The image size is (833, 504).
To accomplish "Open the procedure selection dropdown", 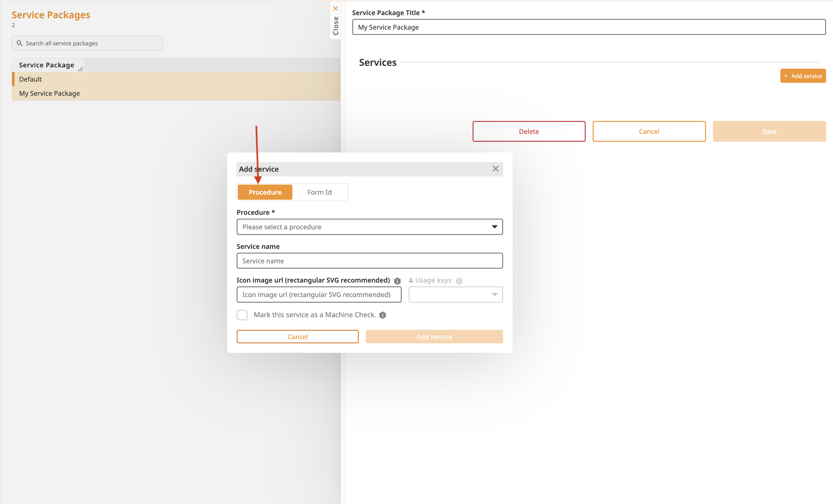I will 370,227.
